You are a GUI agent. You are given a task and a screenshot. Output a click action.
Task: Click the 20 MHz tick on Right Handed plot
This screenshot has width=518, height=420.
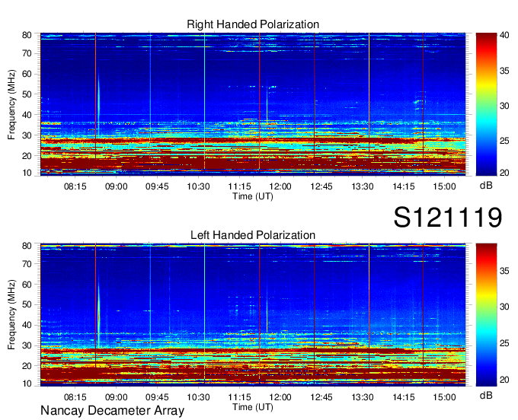(27, 156)
